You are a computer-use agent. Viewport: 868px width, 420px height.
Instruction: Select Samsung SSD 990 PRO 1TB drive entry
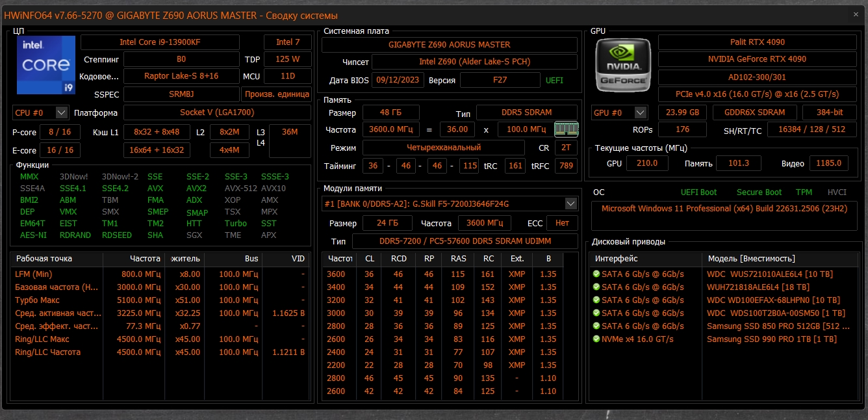click(x=772, y=339)
